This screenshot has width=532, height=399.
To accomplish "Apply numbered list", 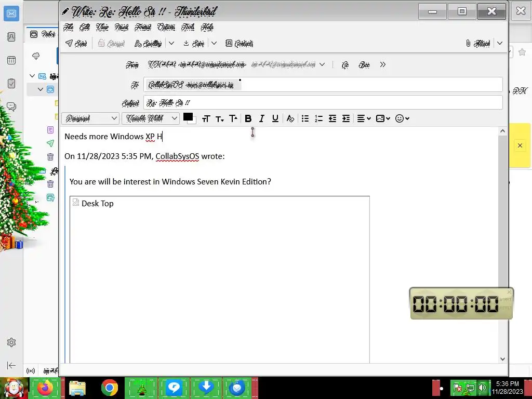I will [x=318, y=119].
